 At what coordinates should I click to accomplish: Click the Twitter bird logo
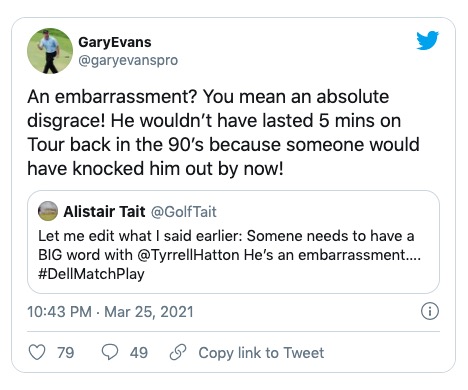[427, 40]
